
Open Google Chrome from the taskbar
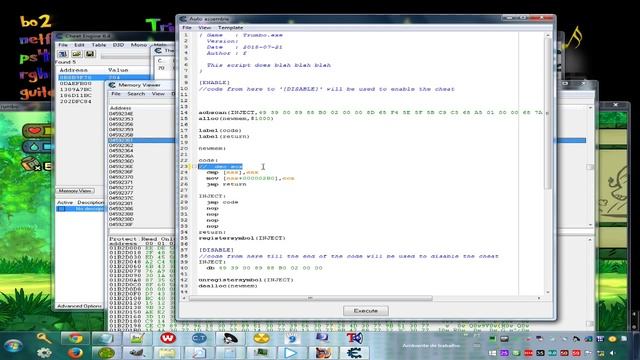[75, 338]
